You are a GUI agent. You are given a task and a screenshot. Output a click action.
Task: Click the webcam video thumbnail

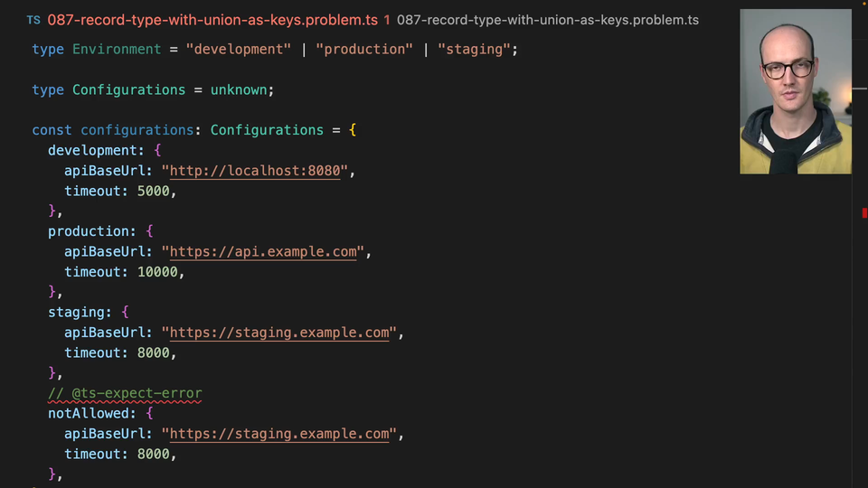click(795, 91)
